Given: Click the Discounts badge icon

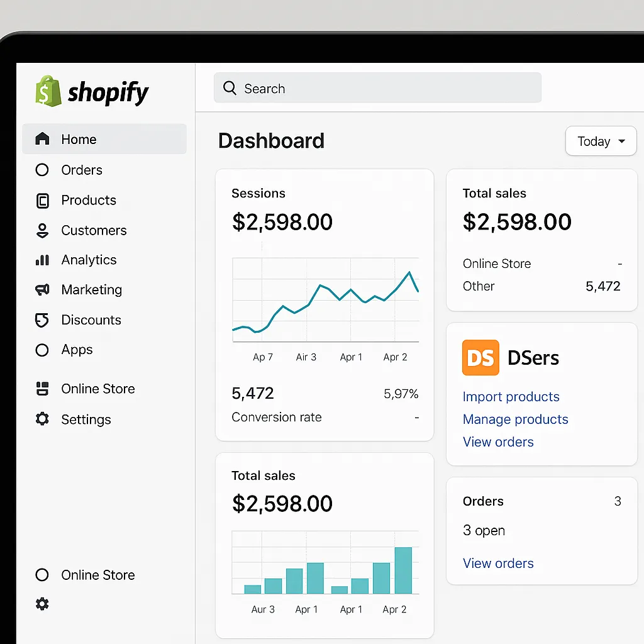Looking at the screenshot, I should point(42,320).
